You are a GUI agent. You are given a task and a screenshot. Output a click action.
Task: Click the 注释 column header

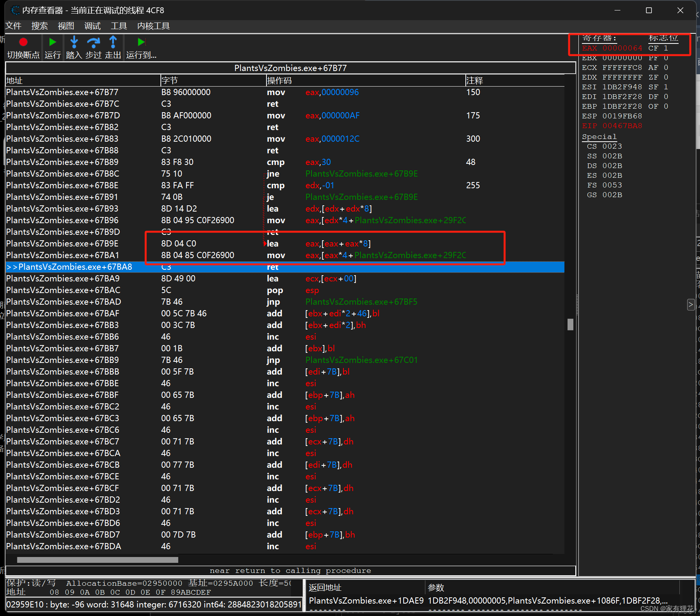pos(515,80)
